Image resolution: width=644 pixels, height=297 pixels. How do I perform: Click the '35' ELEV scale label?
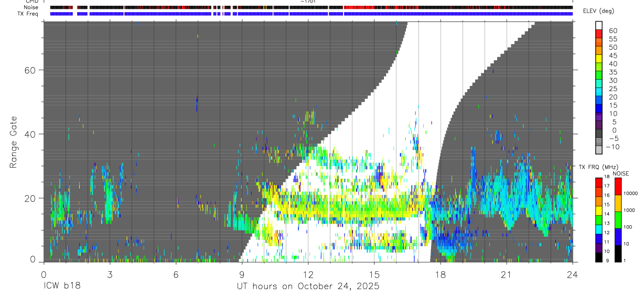[613, 72]
